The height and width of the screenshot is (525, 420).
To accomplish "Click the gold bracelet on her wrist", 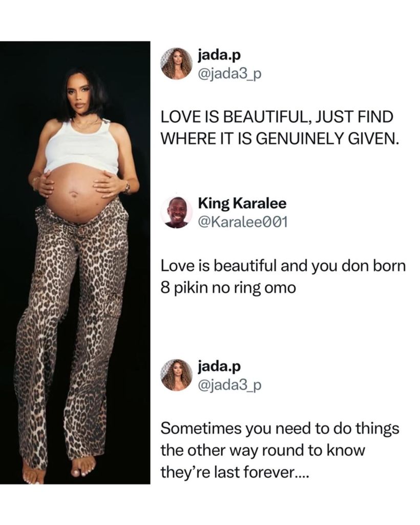I will point(34,184).
